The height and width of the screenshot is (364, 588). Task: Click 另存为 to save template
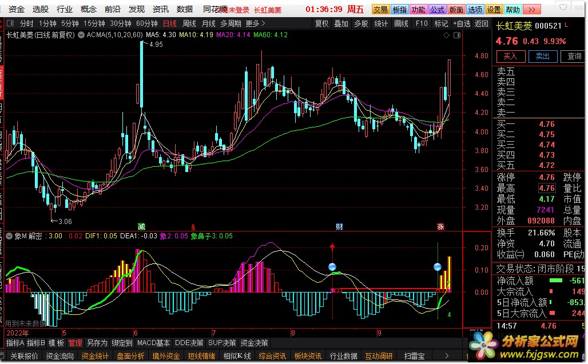coord(97,343)
